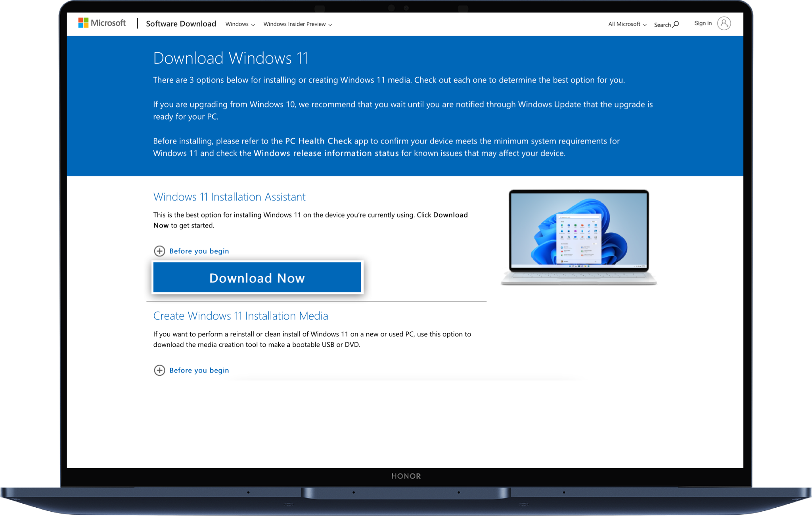Open the All Microsoft dropdown
This screenshot has height=516, width=812.
(627, 24)
